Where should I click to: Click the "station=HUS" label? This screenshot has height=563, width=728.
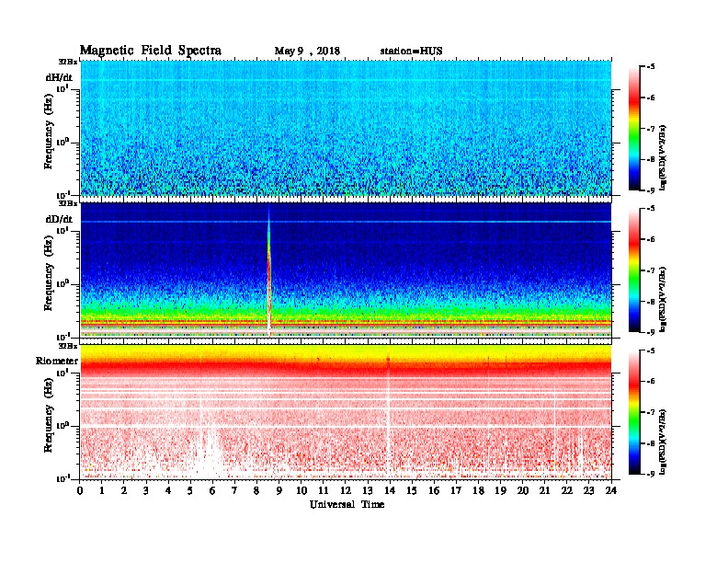point(411,51)
